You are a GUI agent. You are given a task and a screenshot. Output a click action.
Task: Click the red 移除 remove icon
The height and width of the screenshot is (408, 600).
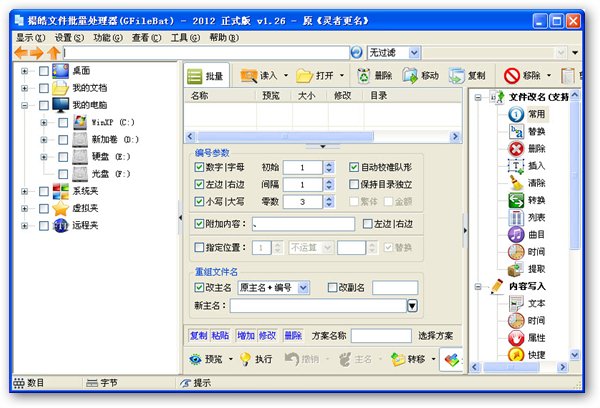pos(512,76)
